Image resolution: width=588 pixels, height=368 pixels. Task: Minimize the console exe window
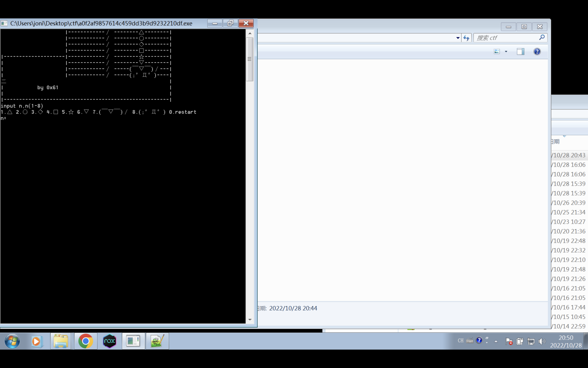click(x=215, y=23)
